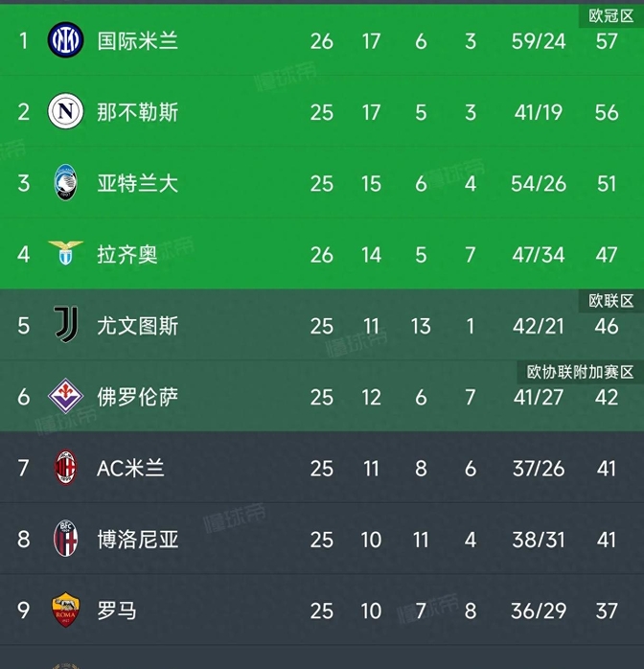Screen dimensions: 644x669
Task: Tap the Fiorentina purple crest
Action: click(65, 397)
